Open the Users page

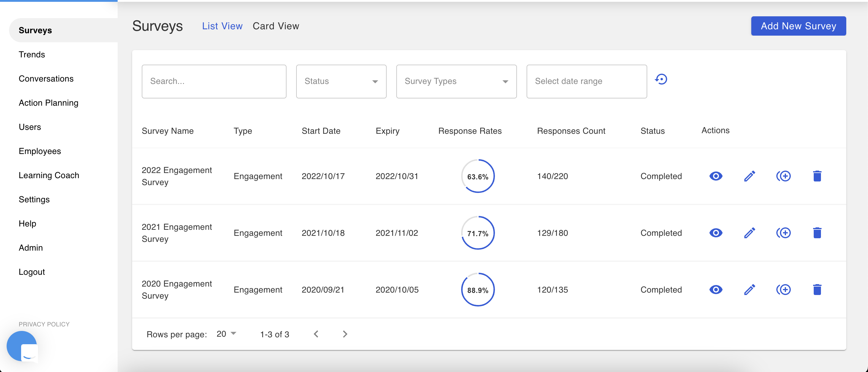[x=30, y=127]
